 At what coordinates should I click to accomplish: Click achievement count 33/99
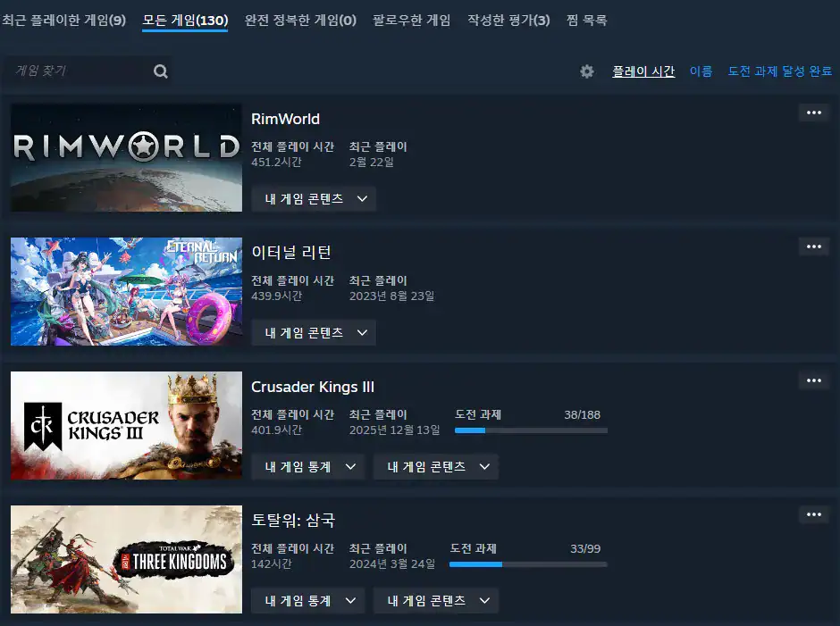[585, 549]
